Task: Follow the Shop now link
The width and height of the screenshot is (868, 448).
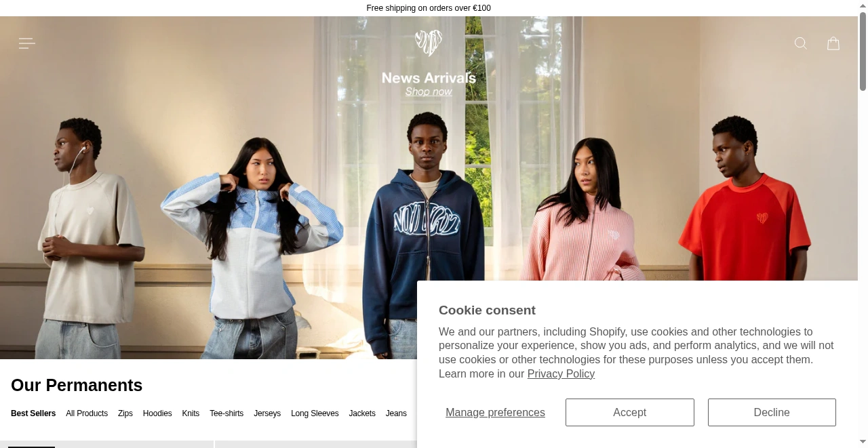Action: coord(429,91)
